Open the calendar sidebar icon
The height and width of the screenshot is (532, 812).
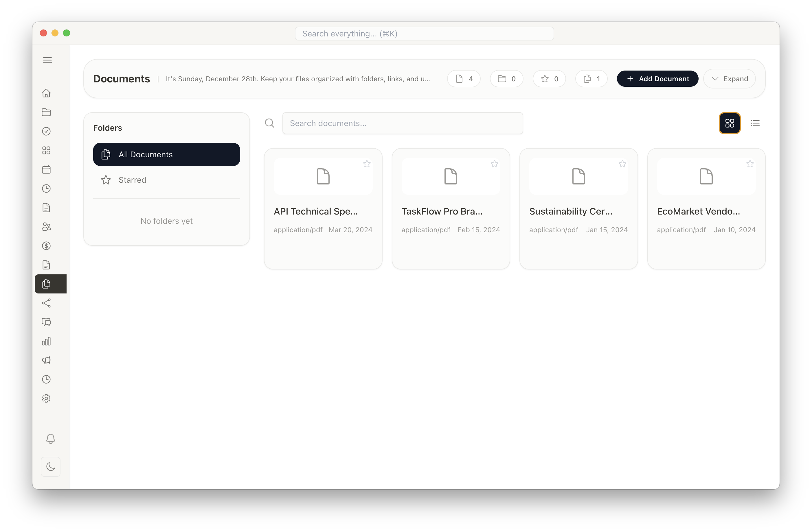(46, 169)
